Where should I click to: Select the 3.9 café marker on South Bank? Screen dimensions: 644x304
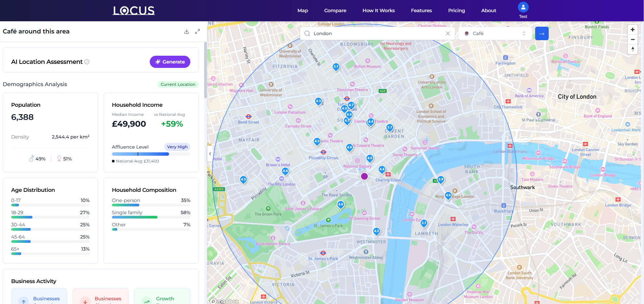click(x=441, y=180)
